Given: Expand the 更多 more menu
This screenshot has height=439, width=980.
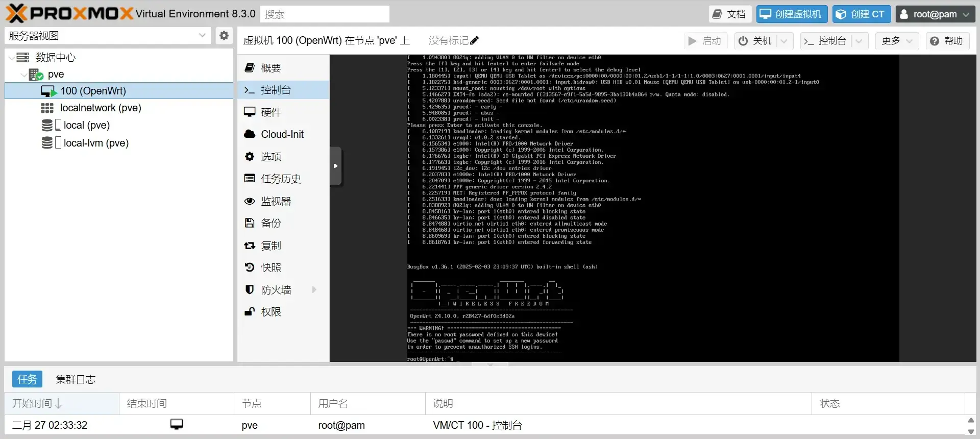Looking at the screenshot, I should pyautogui.click(x=896, y=41).
